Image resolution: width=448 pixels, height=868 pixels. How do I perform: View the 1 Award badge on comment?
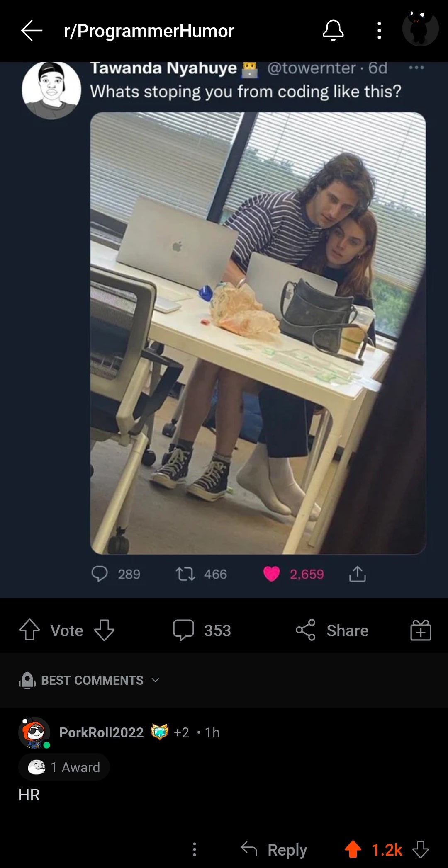coord(64,767)
